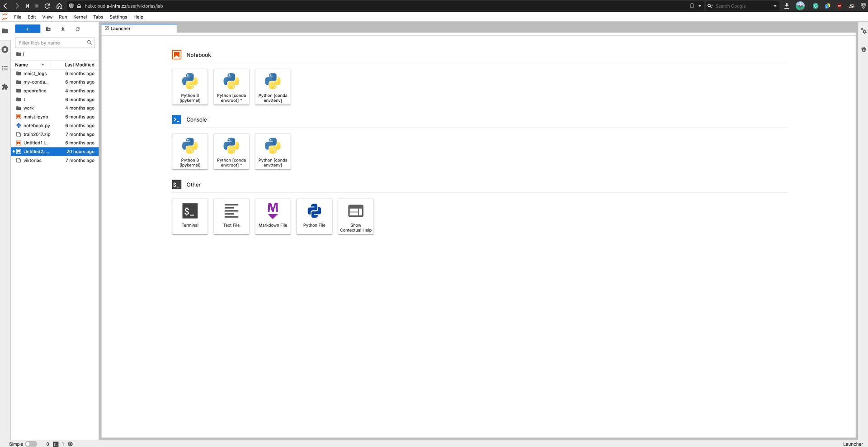
Task: Launch a Python 3 (ipykernel) notebook
Action: 189,87
